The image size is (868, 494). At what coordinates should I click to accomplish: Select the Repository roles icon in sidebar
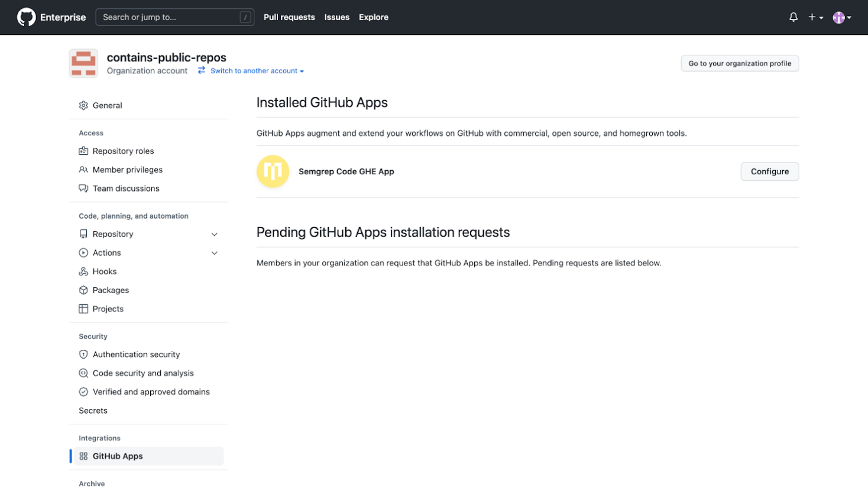tap(83, 151)
